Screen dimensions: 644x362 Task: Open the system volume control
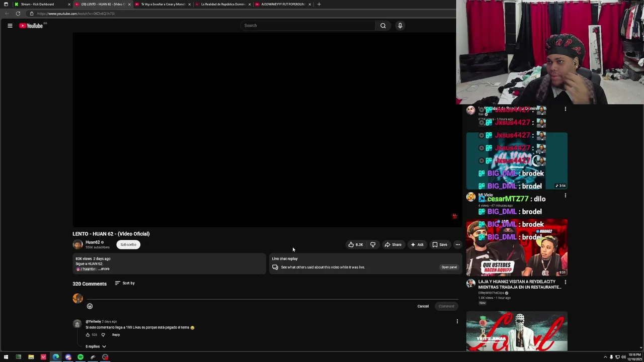pyautogui.click(x=623, y=357)
